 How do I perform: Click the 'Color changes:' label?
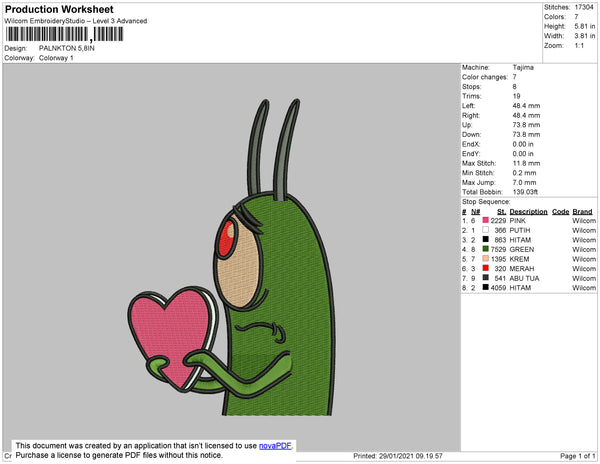(485, 77)
